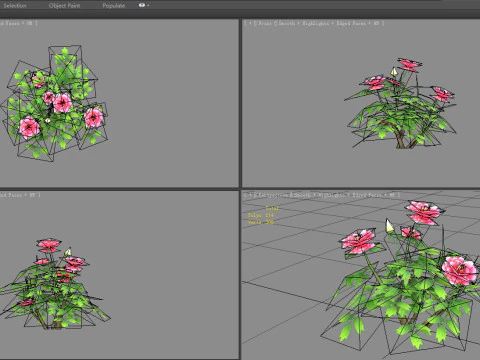Open the Perspective viewport shading label menu
Viewport: 480px width, 360px height.
point(346,195)
